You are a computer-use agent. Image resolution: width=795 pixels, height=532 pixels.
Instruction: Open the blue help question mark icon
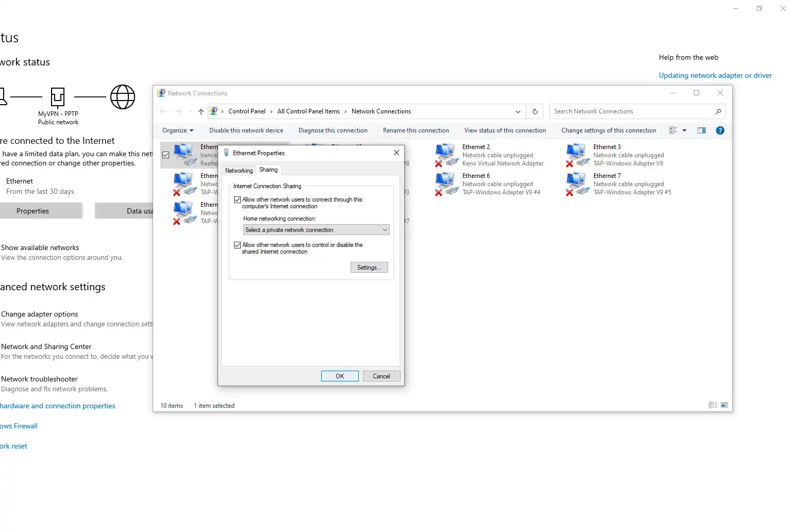tap(720, 130)
